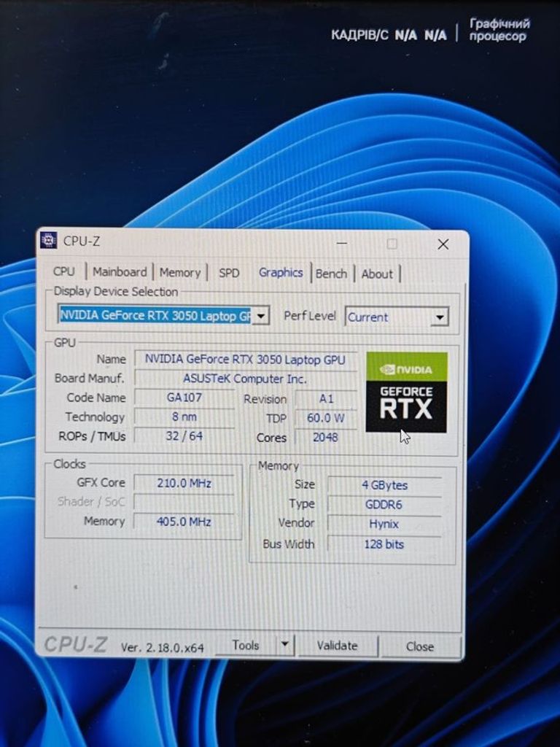Switch to the Mainboard tab
This screenshot has width=560, height=747.
pyautogui.click(x=120, y=272)
